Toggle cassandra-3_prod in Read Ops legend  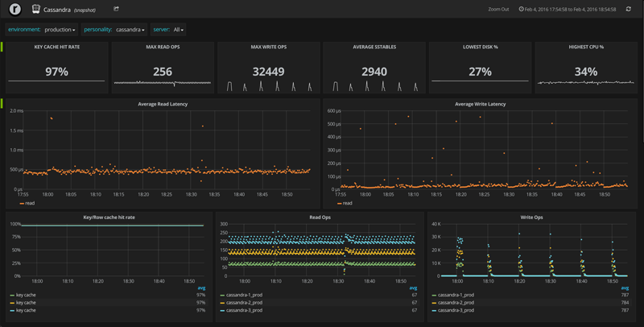click(245, 310)
